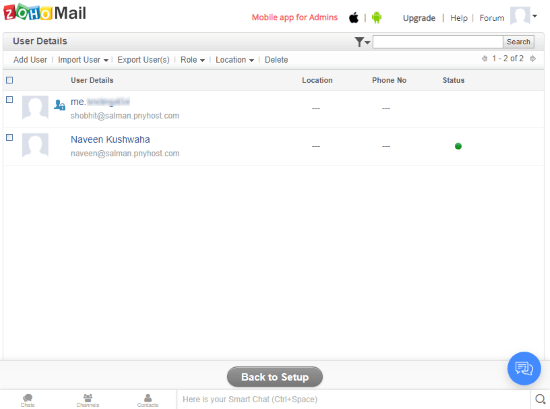Screen dimensions: 550x409
Task: Click avatar thumbnail for shobhit@salman.pnyhost.com
Action: (35, 108)
